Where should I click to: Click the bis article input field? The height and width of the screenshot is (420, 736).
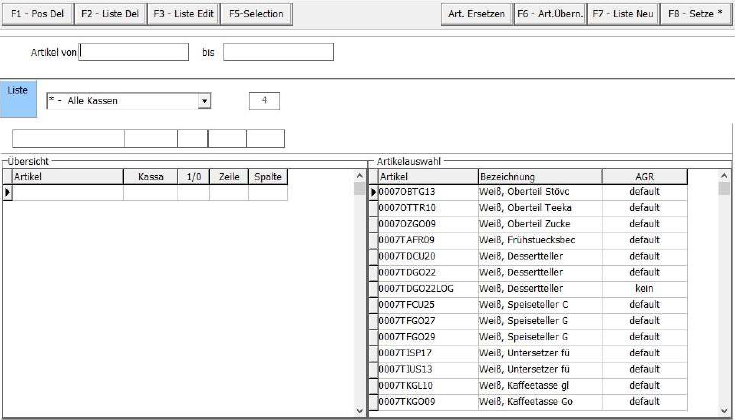click(x=277, y=52)
